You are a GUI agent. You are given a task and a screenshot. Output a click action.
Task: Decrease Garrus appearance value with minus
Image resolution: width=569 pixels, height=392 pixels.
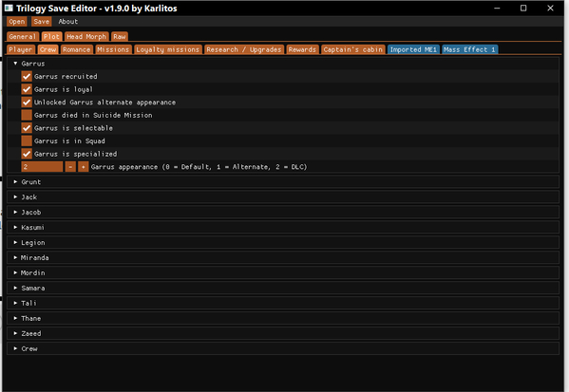coord(70,167)
